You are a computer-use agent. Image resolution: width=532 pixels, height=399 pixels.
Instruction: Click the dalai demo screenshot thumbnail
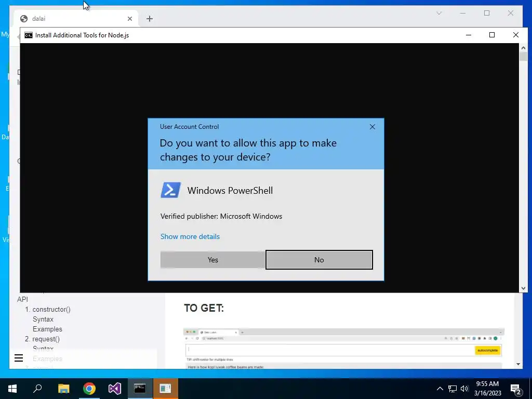(344, 349)
